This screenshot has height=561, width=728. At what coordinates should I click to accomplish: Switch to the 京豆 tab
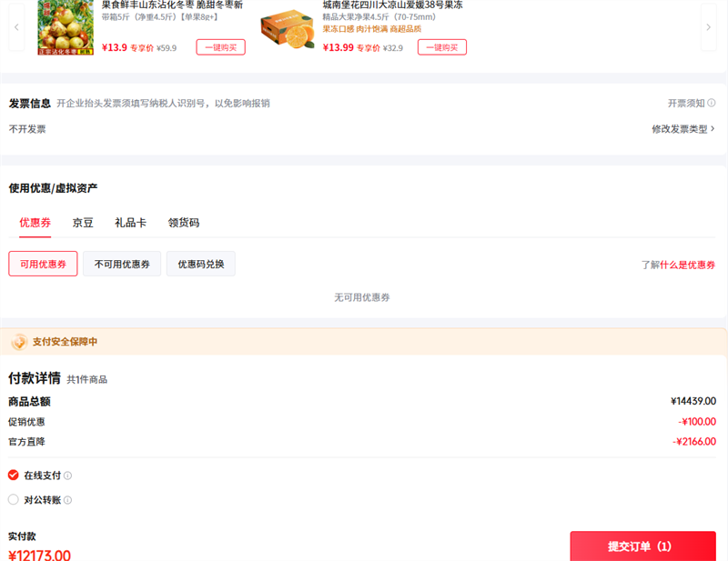point(83,223)
